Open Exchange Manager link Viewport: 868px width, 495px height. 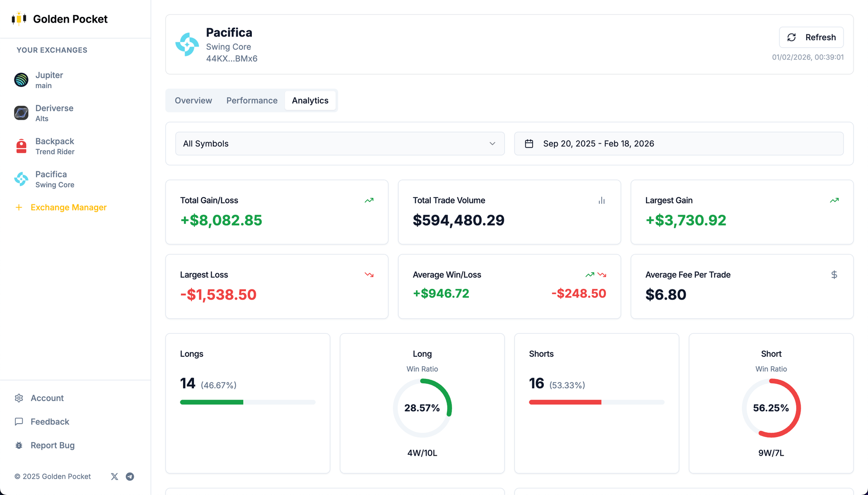click(x=68, y=207)
